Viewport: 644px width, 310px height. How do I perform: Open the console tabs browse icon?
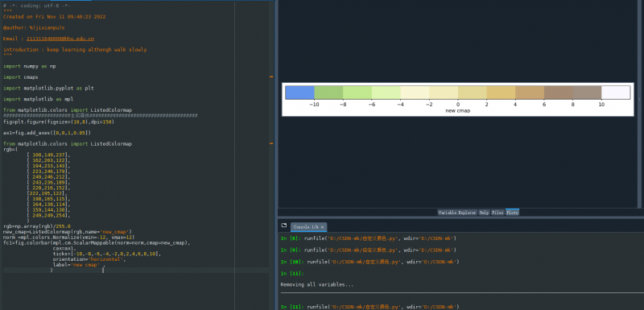[x=284, y=225]
